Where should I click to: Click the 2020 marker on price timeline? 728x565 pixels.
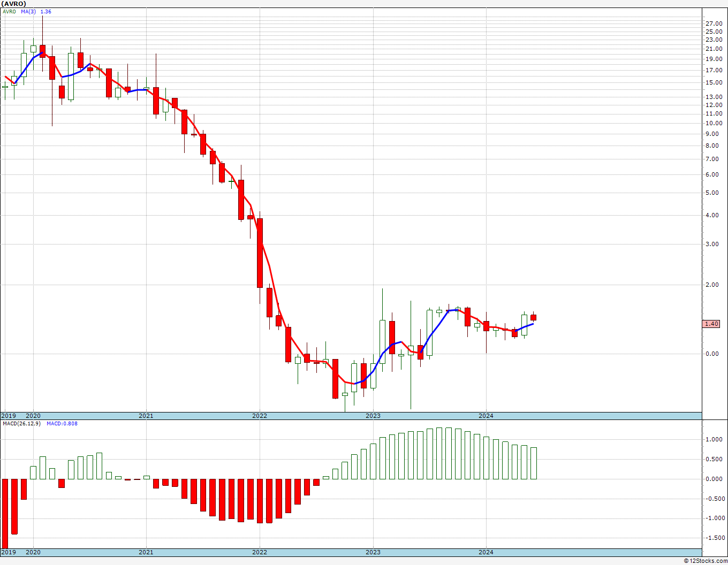point(33,416)
